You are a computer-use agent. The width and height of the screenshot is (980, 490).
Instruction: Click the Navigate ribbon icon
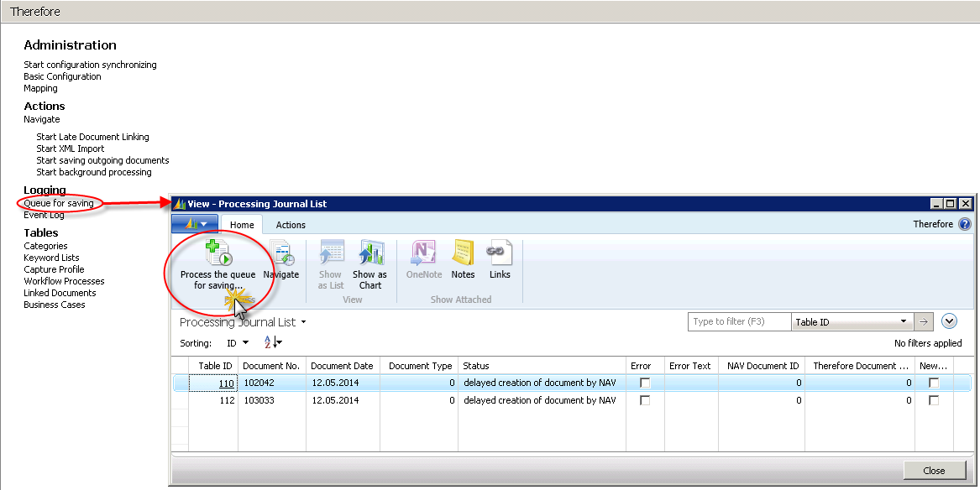(281, 253)
